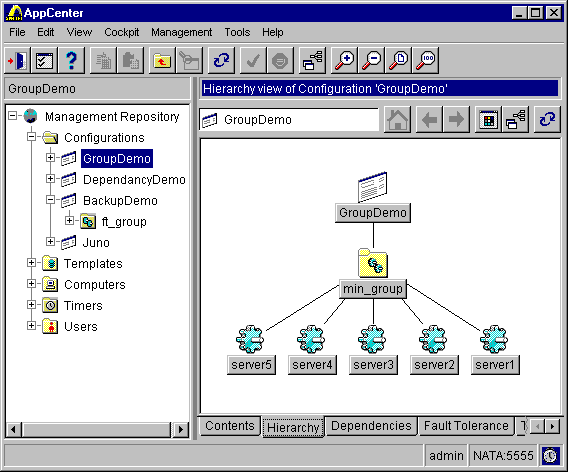Open the File menu

tap(17, 32)
